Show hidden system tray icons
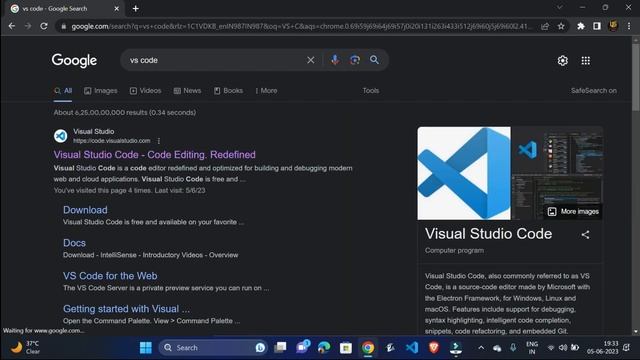 tap(481, 348)
